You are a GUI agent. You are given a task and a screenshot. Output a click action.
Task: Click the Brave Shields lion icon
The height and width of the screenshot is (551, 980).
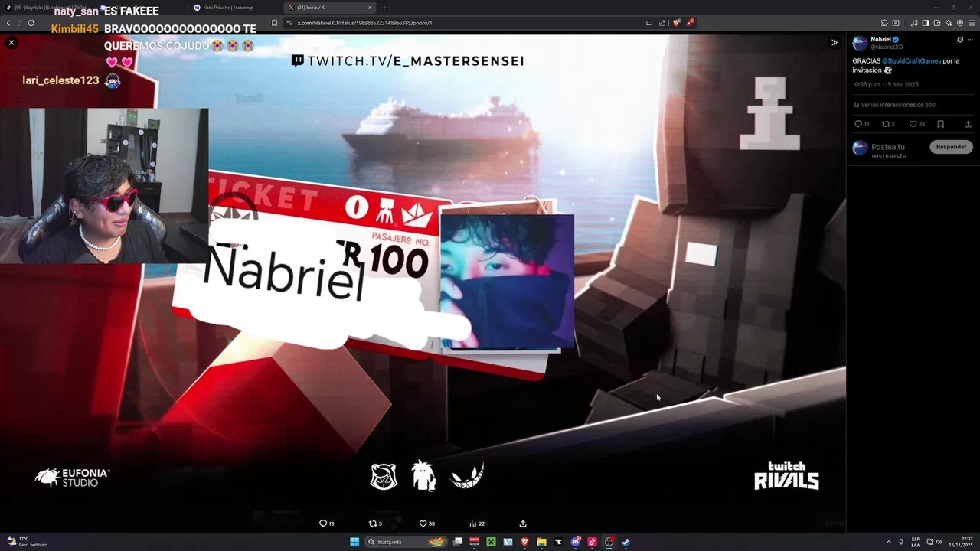coord(676,23)
